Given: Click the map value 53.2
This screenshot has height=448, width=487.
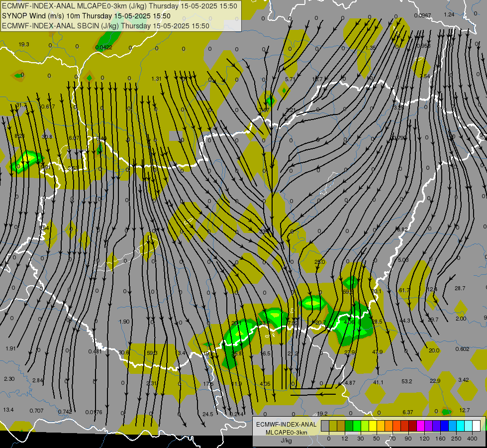Looking at the screenshot, I should pos(406,381).
